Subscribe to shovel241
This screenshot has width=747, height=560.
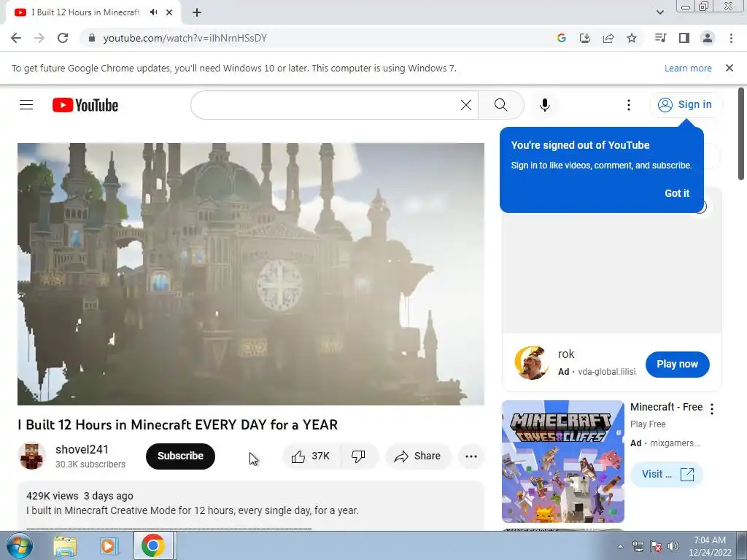pos(181,456)
